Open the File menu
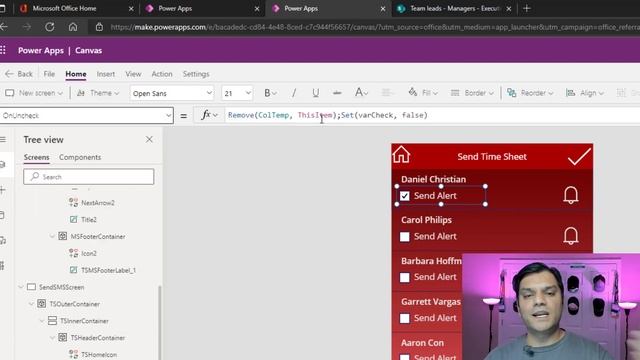 click(49, 74)
